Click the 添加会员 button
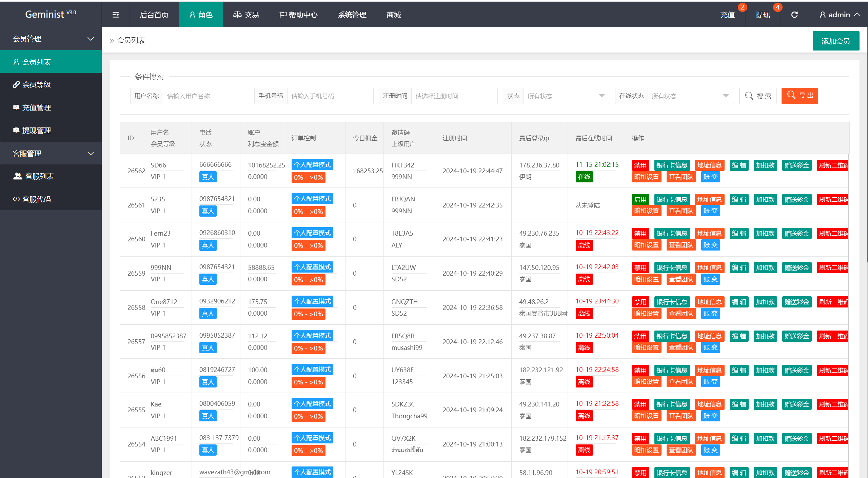The width and height of the screenshot is (868, 478). tap(835, 41)
